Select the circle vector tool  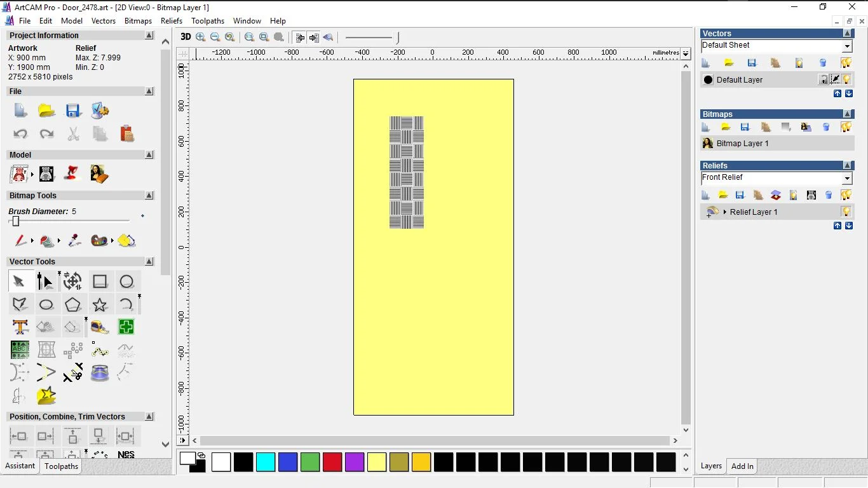coord(126,281)
